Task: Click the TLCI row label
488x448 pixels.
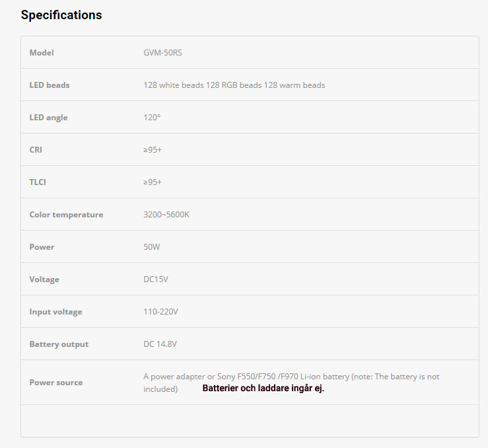Action: click(38, 182)
